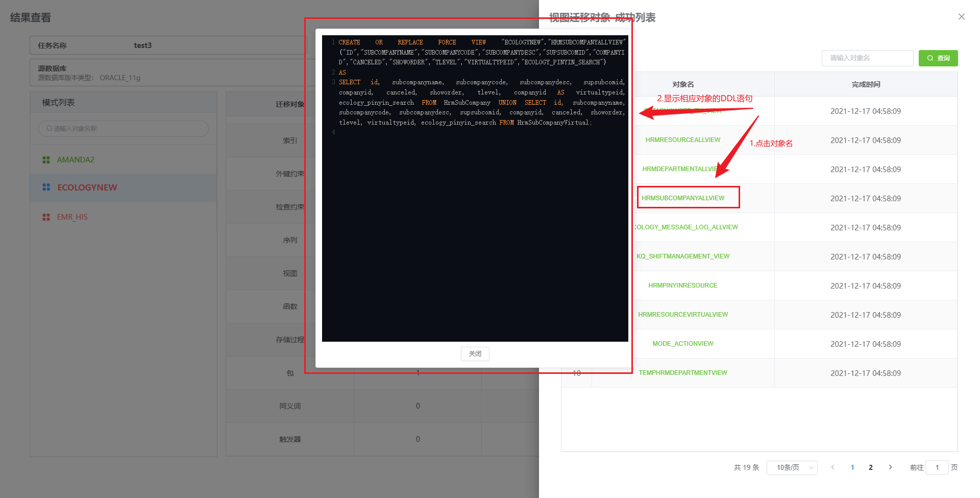Click the MODE_ACTIONVIEW object name
This screenshot has width=980, height=498.
[x=683, y=343]
